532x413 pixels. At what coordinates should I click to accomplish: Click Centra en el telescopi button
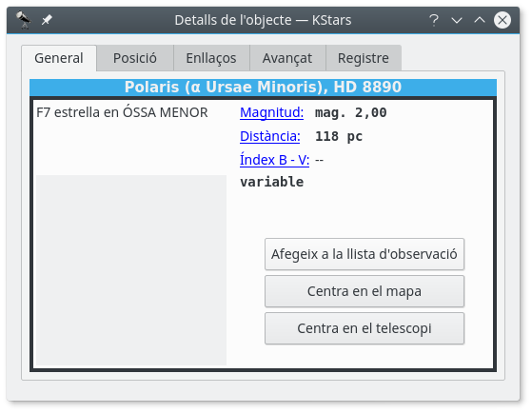coord(365,328)
